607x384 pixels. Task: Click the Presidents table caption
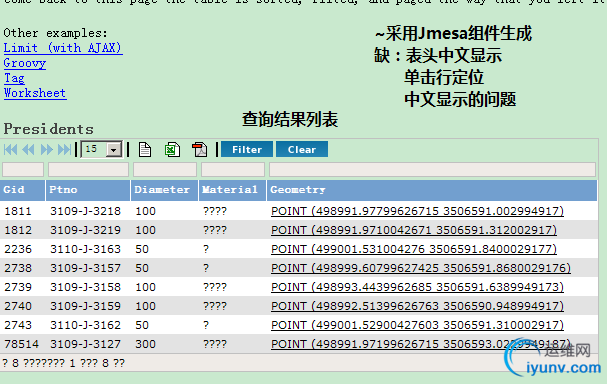pyautogui.click(x=49, y=129)
